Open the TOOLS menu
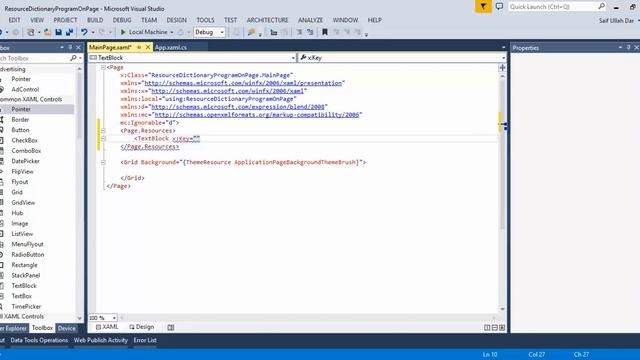This screenshot has height=360, width=640. (x=205, y=20)
